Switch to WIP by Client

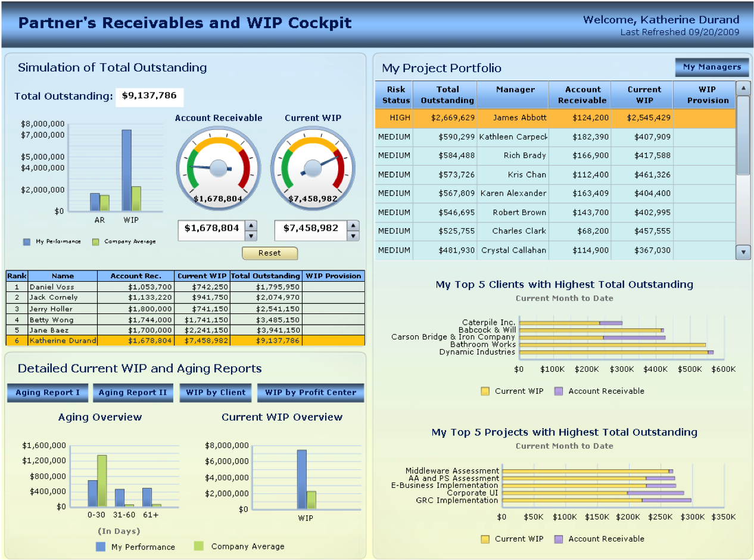216,393
